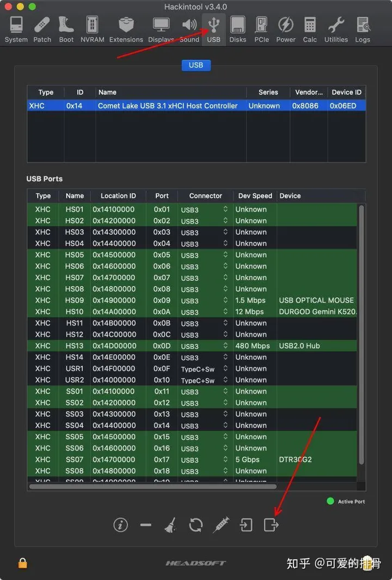Click the SS04 port name
Screen dimensions: 392x580
pos(75,425)
